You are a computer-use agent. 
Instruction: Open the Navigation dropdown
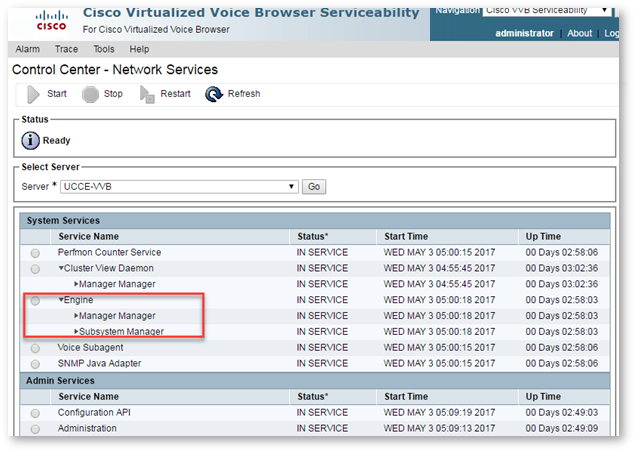click(x=546, y=11)
